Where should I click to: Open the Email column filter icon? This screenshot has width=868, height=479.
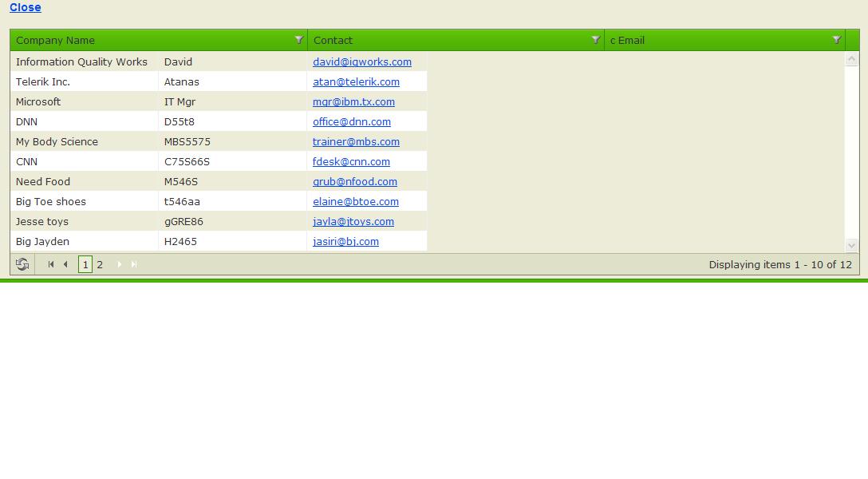(836, 40)
